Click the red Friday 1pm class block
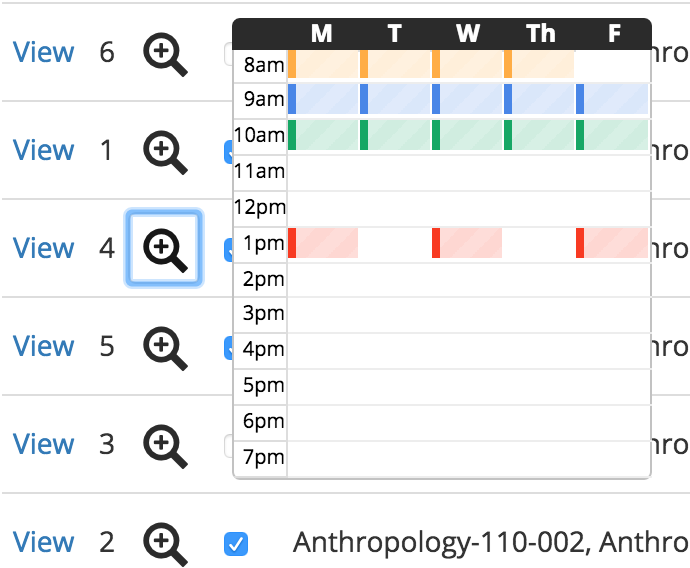The height and width of the screenshot is (568, 690). pos(614,243)
